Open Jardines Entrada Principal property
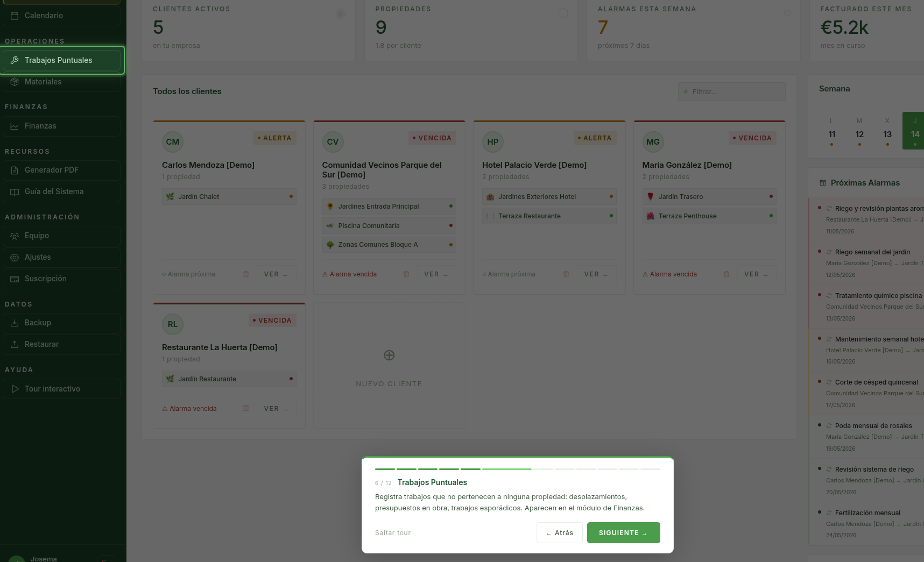The image size is (924, 562). [389, 207]
